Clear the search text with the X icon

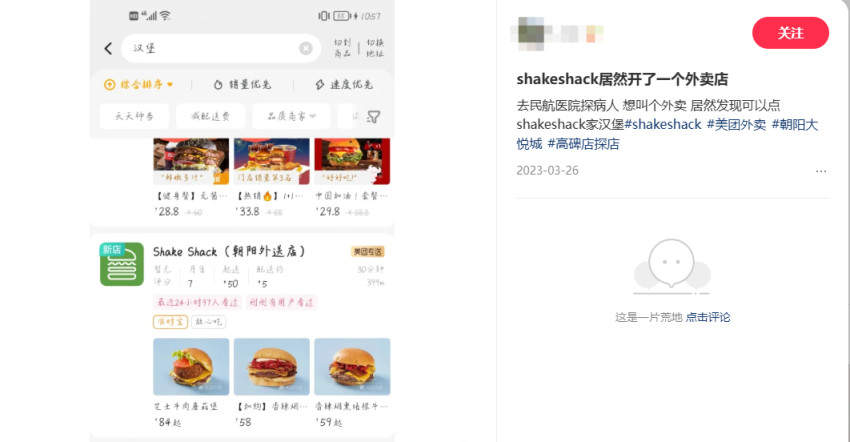[x=306, y=49]
